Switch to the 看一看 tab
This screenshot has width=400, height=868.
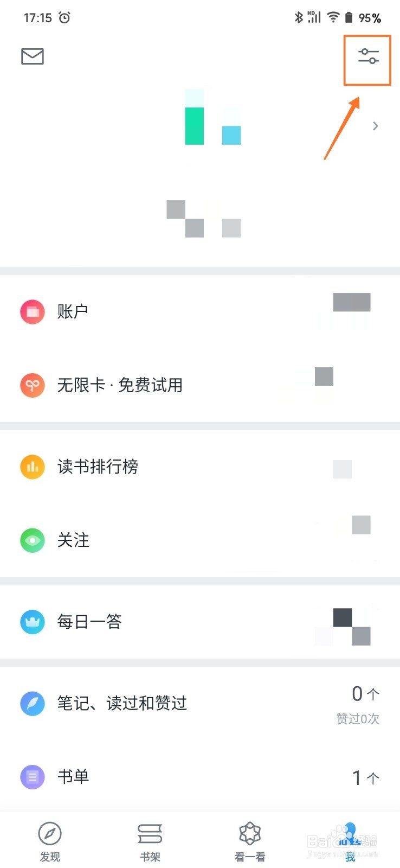coord(250,841)
